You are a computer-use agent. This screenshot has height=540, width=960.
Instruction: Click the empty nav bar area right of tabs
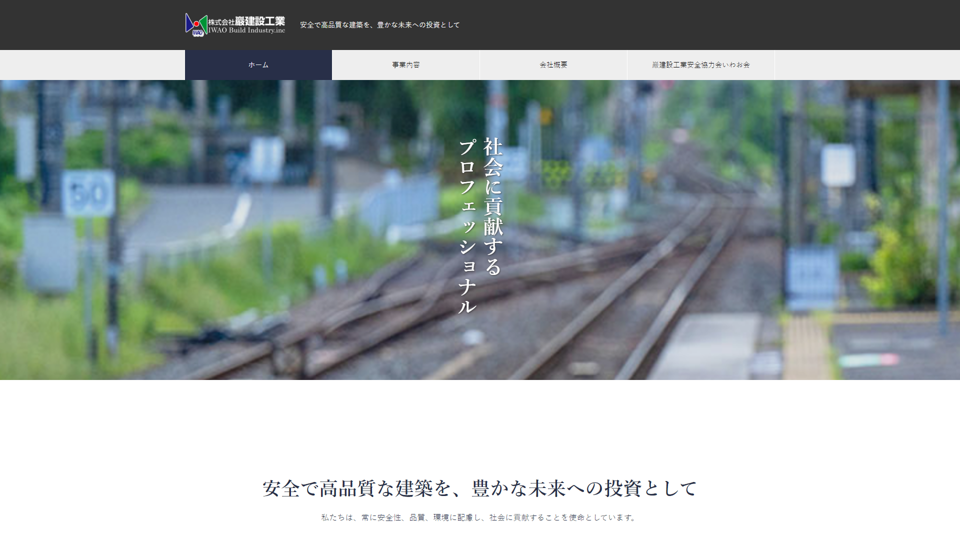tap(865, 65)
